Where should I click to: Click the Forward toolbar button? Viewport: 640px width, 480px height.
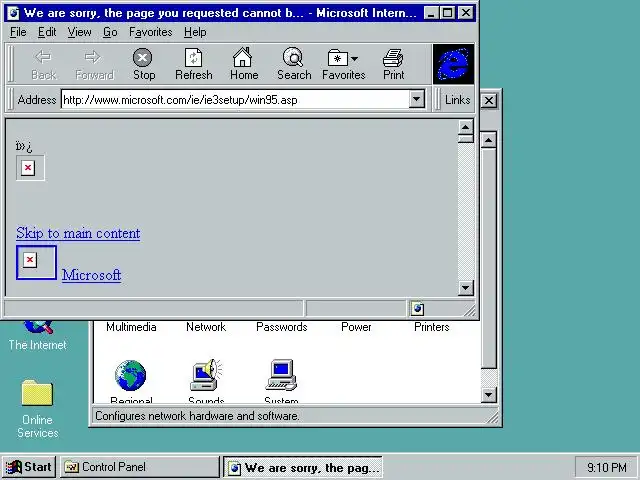(x=94, y=64)
